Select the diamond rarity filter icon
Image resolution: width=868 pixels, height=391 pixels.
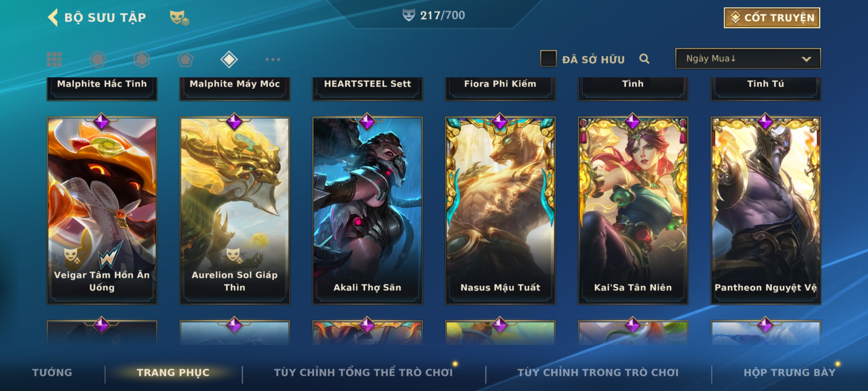tap(229, 59)
